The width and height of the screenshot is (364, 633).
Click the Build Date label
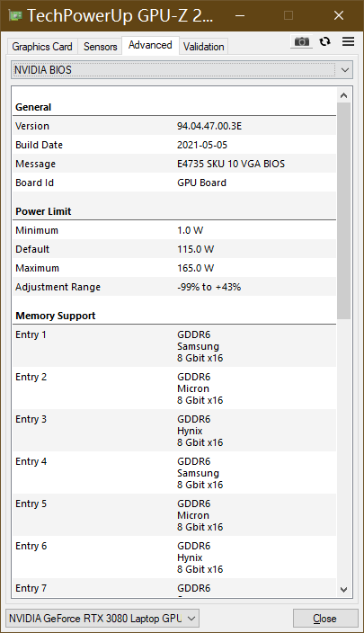tap(39, 145)
